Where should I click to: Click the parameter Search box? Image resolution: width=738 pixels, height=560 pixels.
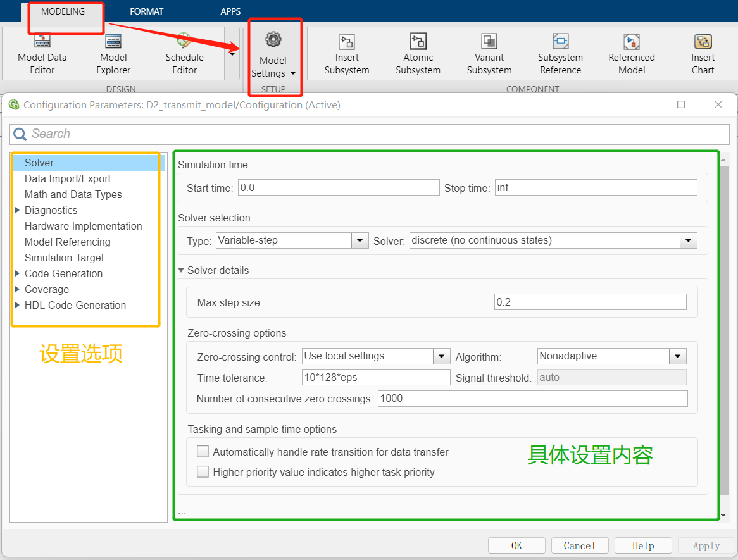[x=370, y=134]
